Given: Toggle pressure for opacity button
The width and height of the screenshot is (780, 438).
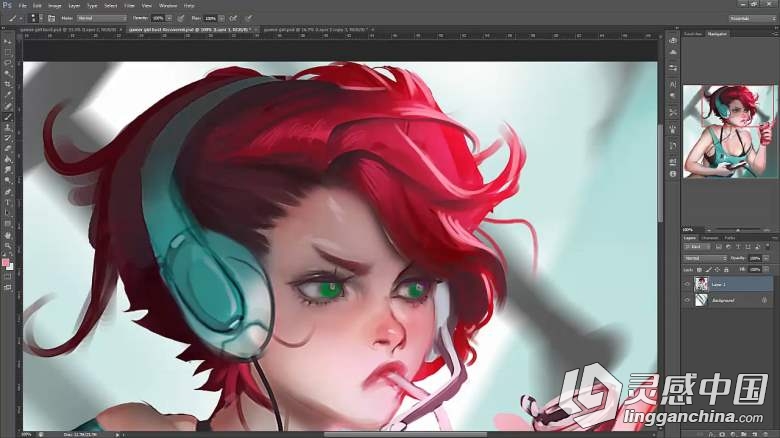Looking at the screenshot, I should pyautogui.click(x=181, y=18).
